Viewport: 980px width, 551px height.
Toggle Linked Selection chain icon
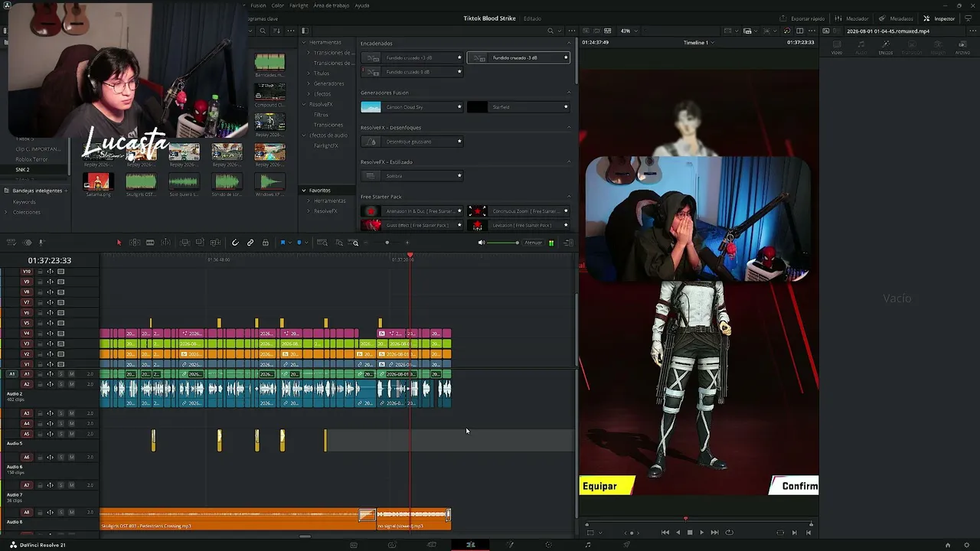[250, 243]
